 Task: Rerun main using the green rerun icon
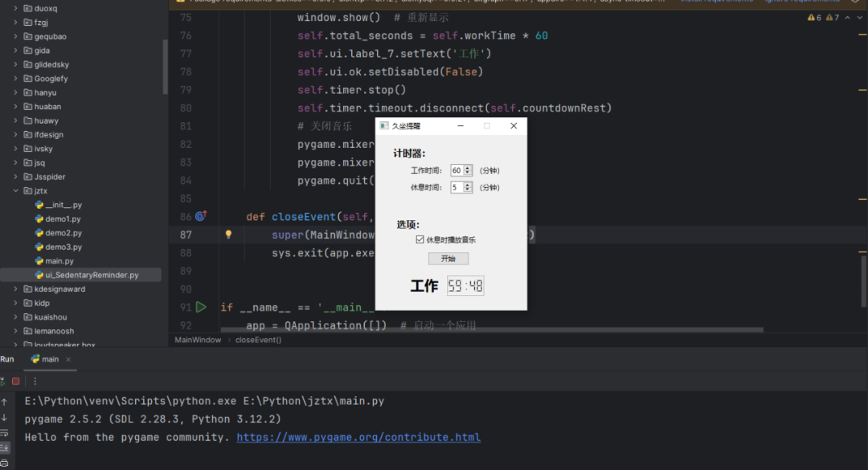(x=2, y=381)
